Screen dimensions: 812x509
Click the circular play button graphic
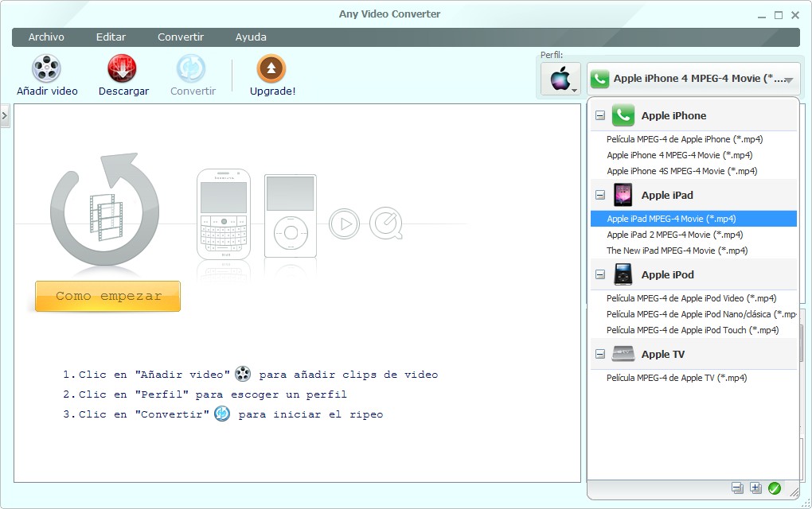[x=345, y=223]
